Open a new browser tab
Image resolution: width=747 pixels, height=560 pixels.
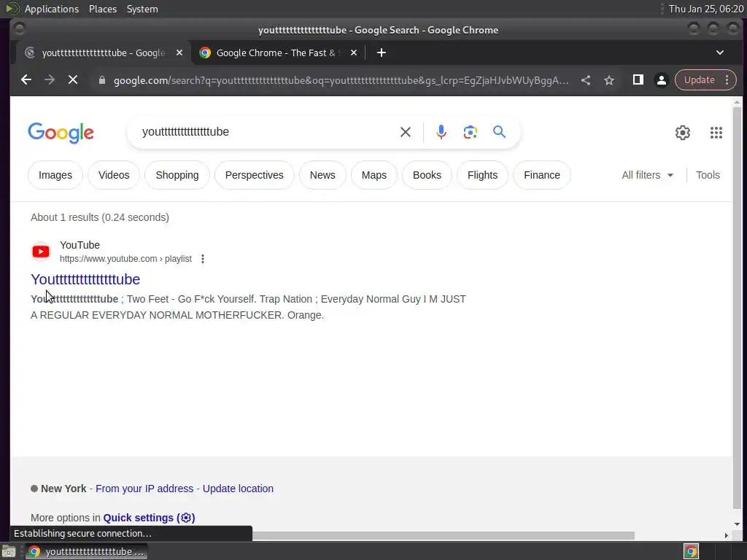coord(381,52)
